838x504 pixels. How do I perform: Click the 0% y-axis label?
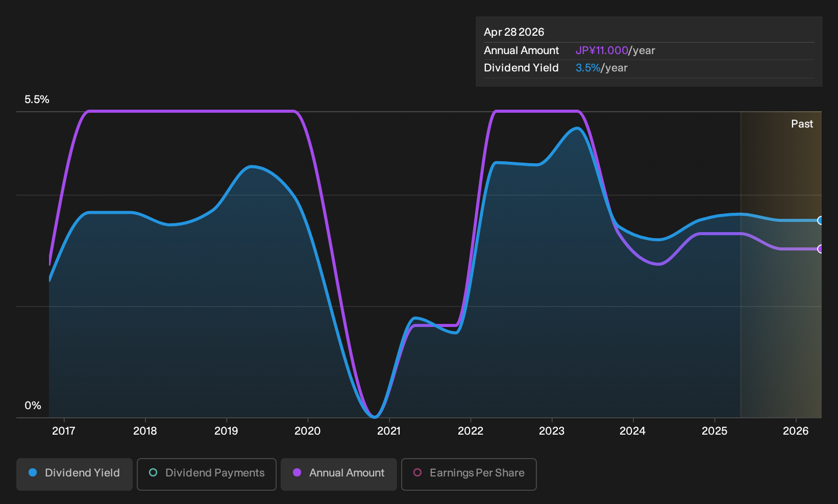[33, 406]
